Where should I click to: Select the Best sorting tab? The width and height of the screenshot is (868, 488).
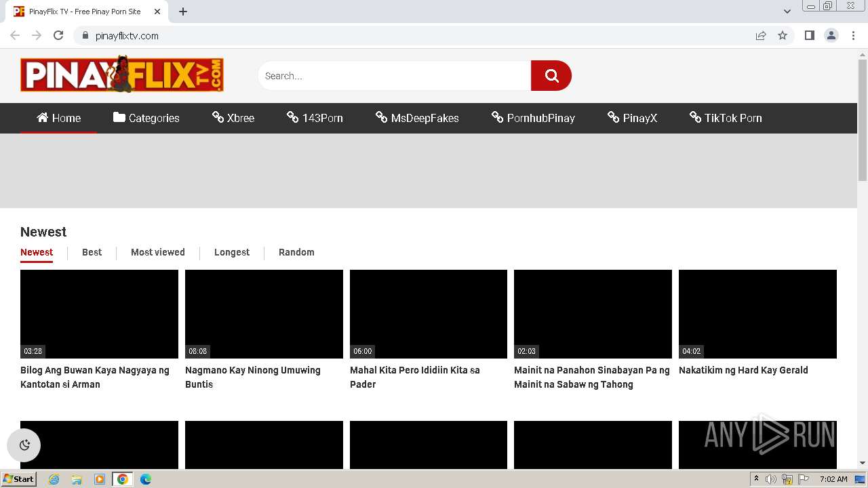click(92, 252)
